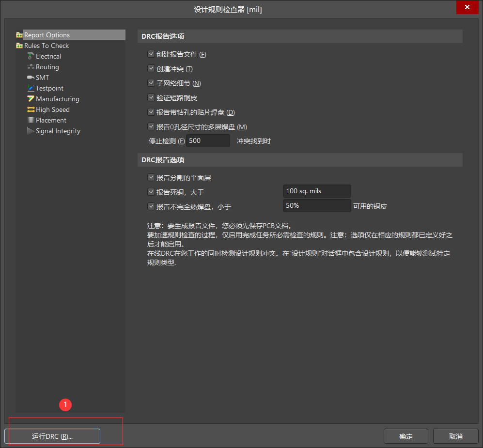Close the design rule checker dialog
The image size is (483, 448).
467,7
